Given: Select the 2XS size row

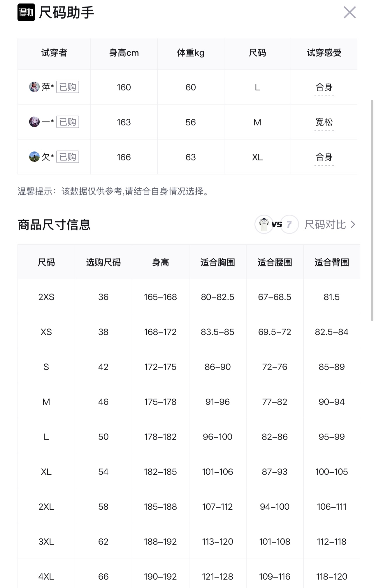Looking at the screenshot, I should (x=189, y=297).
